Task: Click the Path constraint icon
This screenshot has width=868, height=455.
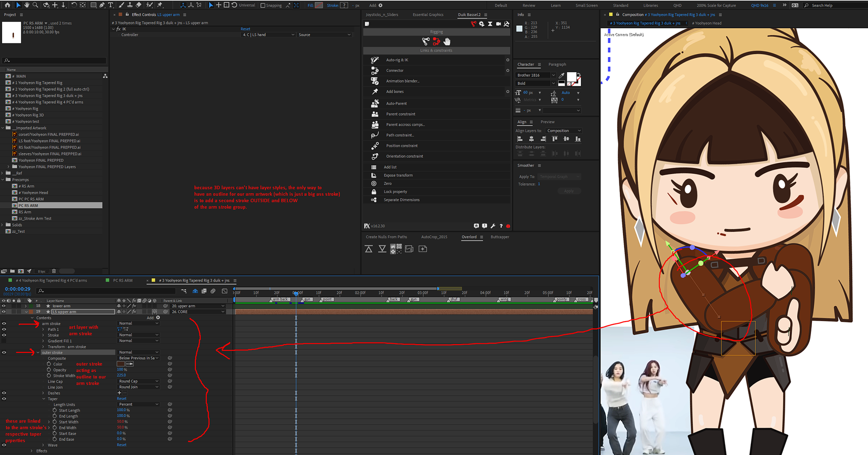Action: click(x=375, y=135)
